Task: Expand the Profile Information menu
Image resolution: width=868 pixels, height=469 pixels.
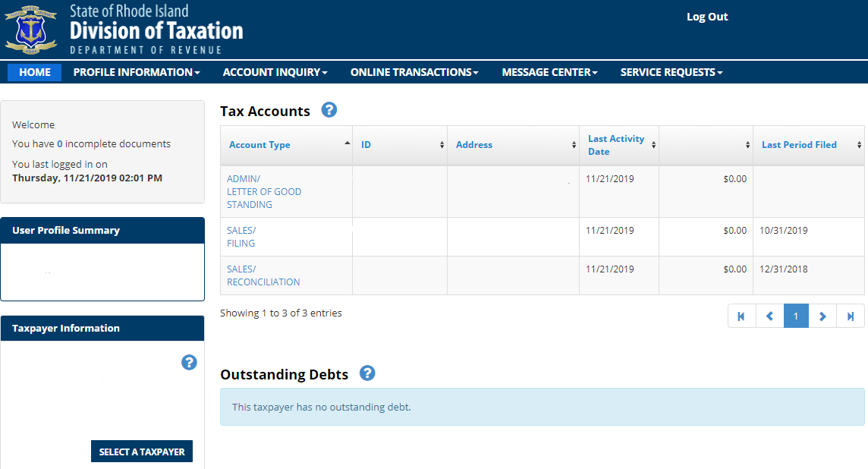Action: click(137, 72)
